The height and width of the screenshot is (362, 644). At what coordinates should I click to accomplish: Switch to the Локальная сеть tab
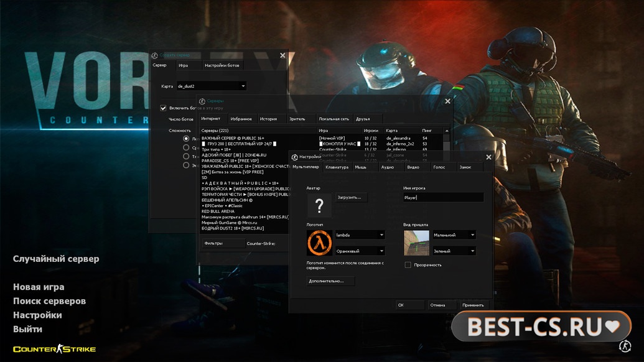pos(334,119)
